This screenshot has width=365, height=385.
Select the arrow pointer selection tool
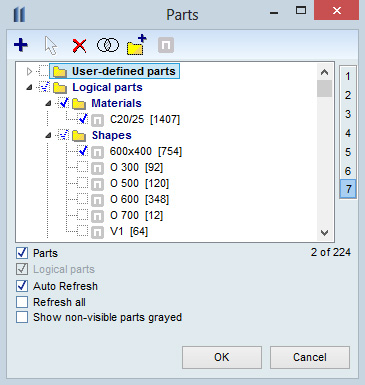click(x=51, y=45)
